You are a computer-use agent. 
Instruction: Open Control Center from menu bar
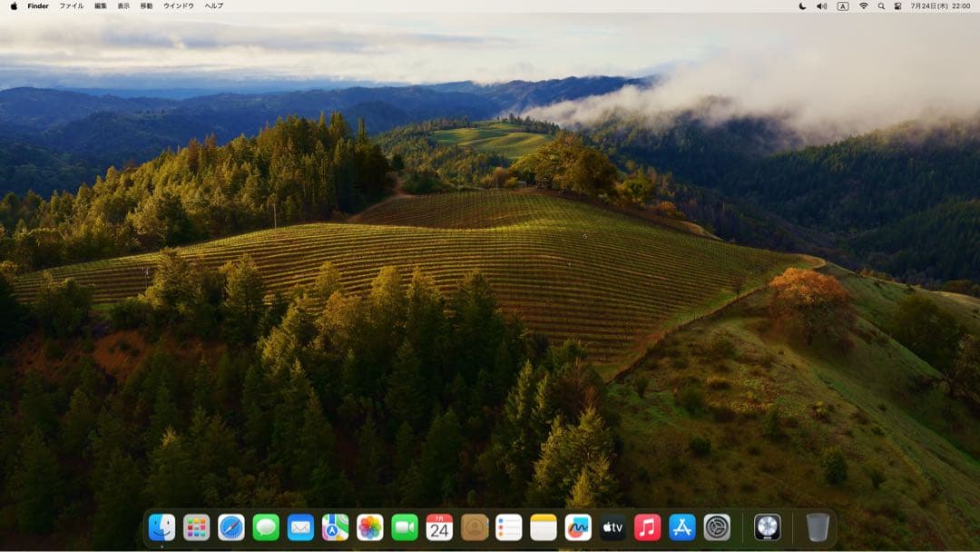(898, 6)
